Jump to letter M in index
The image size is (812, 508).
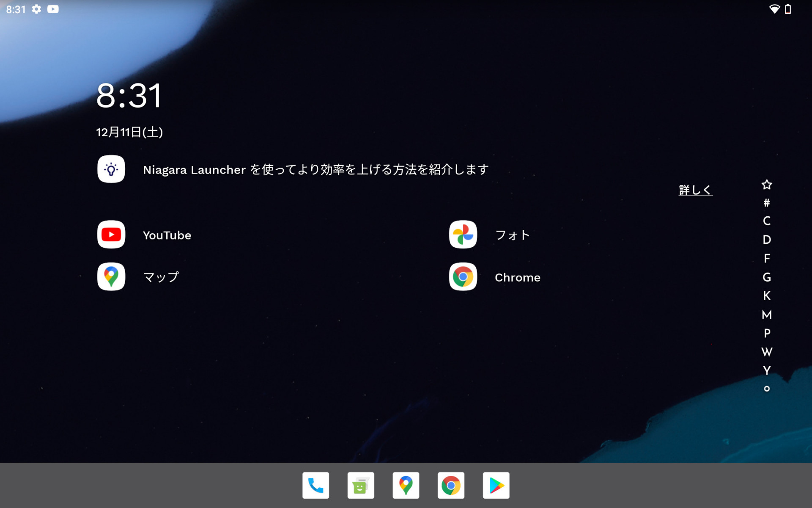tap(767, 315)
